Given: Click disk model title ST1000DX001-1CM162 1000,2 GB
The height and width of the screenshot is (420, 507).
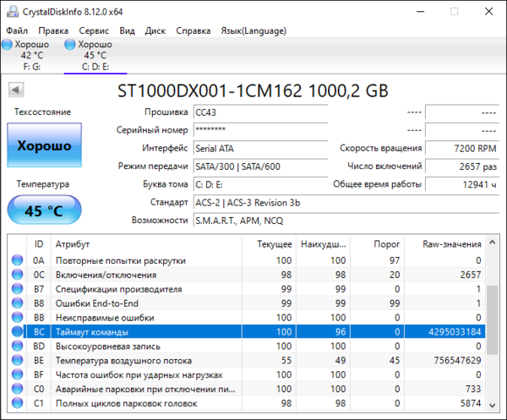Looking at the screenshot, I should click(253, 91).
